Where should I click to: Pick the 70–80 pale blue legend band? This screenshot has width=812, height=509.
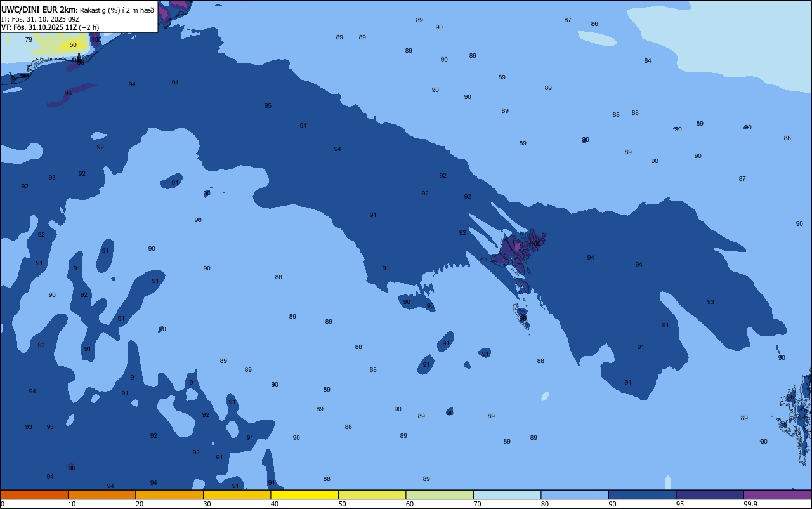[507, 494]
